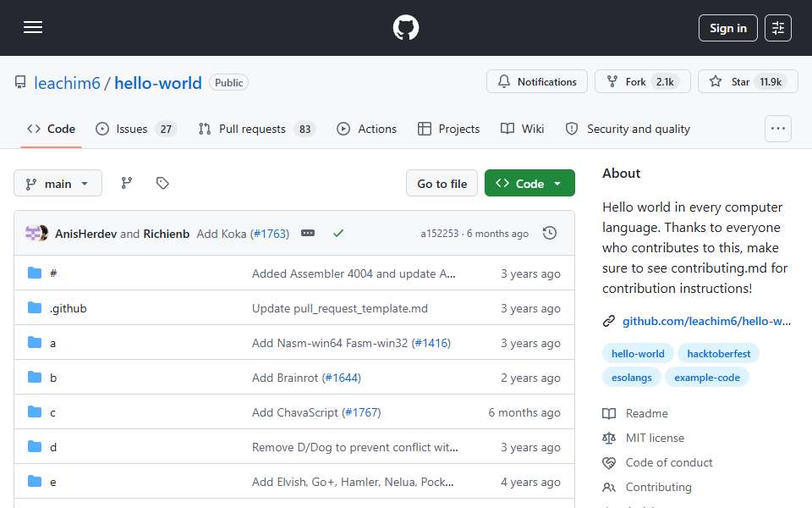
Task: Click the Go to file button
Action: (x=442, y=184)
